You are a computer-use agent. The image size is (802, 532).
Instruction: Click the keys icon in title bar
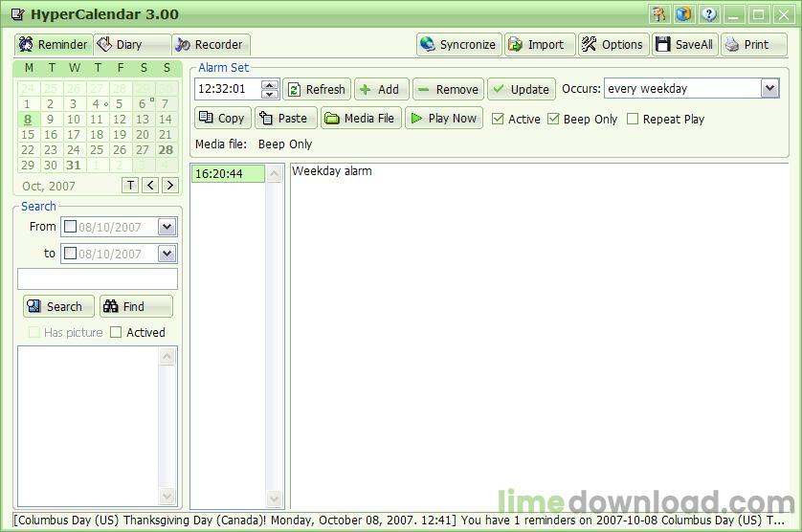[659, 14]
